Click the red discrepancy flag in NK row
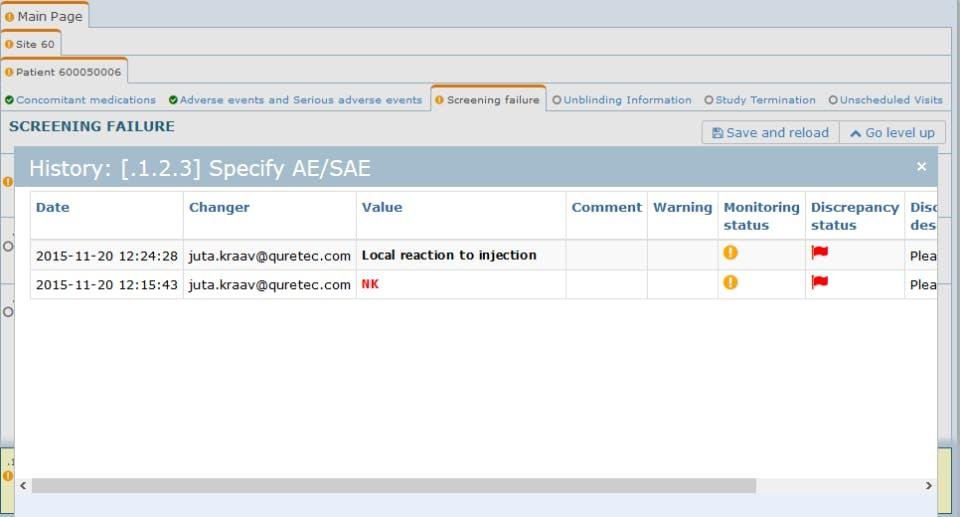This screenshot has width=960, height=517. 820,283
